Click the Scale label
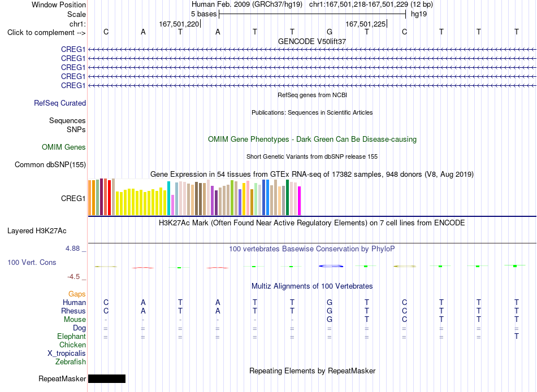Screen dimensions: 537x392 tap(77, 14)
